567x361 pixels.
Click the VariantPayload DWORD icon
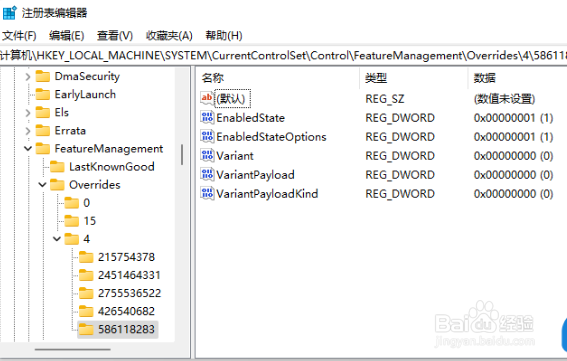[207, 175]
